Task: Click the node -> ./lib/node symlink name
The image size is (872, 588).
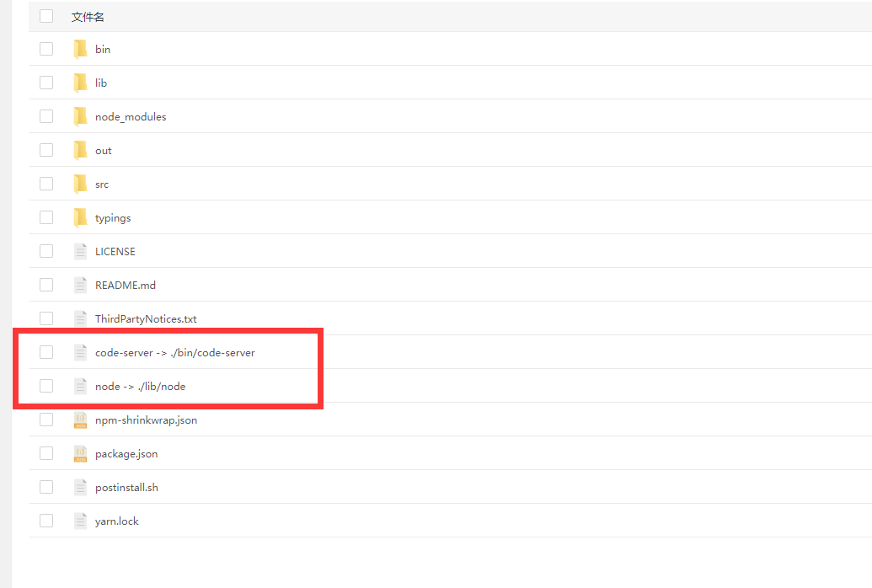Action: 140,387
